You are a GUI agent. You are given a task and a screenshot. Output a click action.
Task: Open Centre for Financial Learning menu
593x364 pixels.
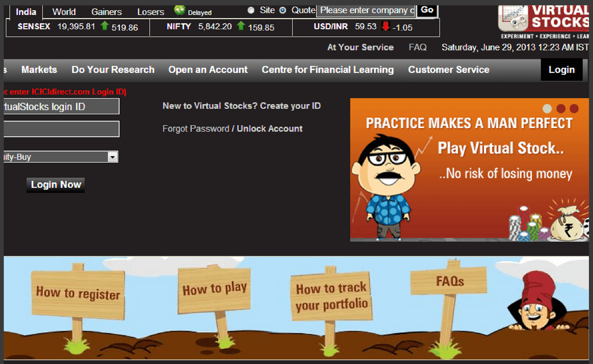click(328, 70)
